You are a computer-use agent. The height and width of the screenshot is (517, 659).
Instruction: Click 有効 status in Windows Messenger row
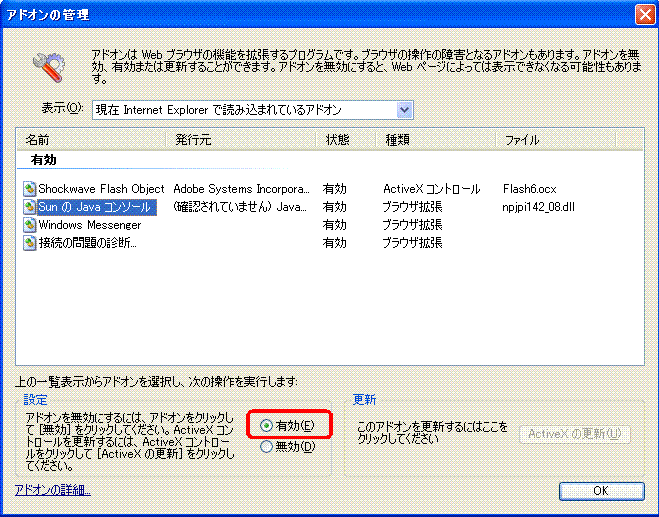pos(335,225)
